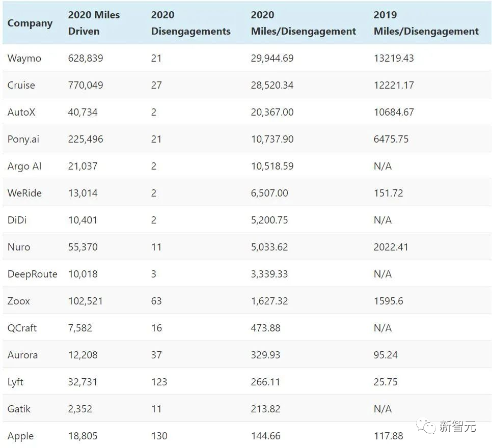Click Aurora's 329.93 value
Image resolution: width=492 pixels, height=448 pixels.
coord(265,355)
